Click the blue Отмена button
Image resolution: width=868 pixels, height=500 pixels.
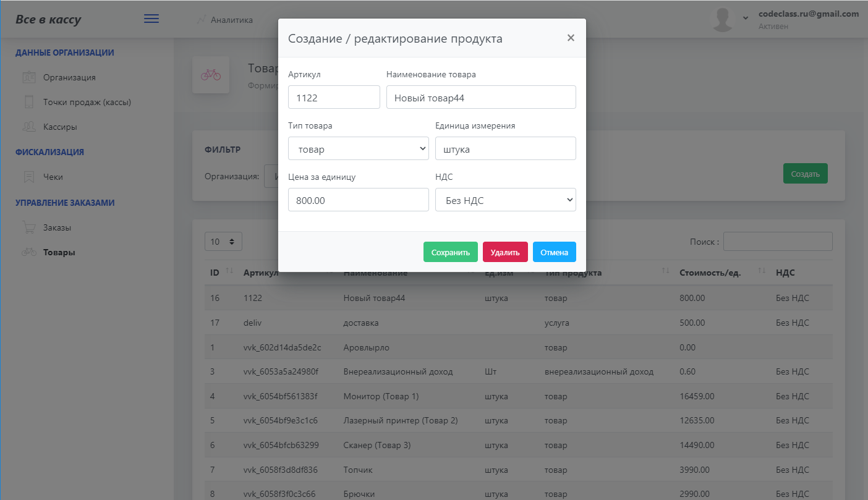click(x=554, y=252)
